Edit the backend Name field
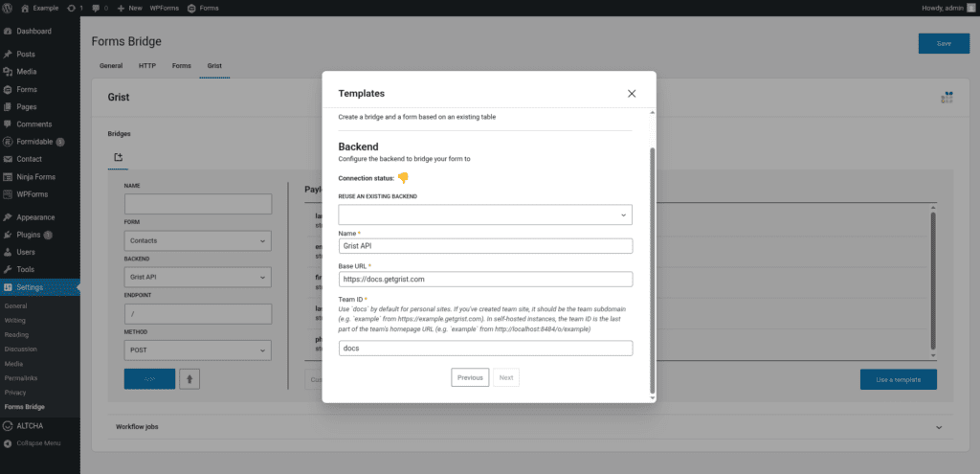The height and width of the screenshot is (474, 980). (x=485, y=246)
